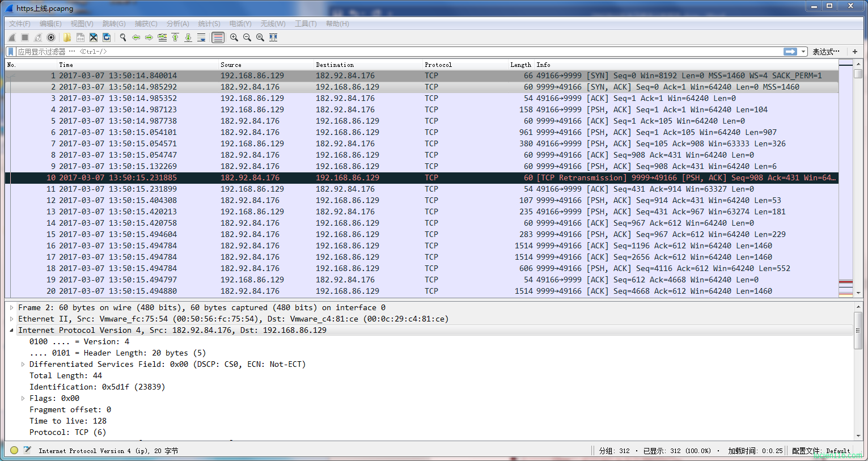This screenshot has height=461, width=868.
Task: Open the 电话(Y) menu
Action: pos(240,24)
